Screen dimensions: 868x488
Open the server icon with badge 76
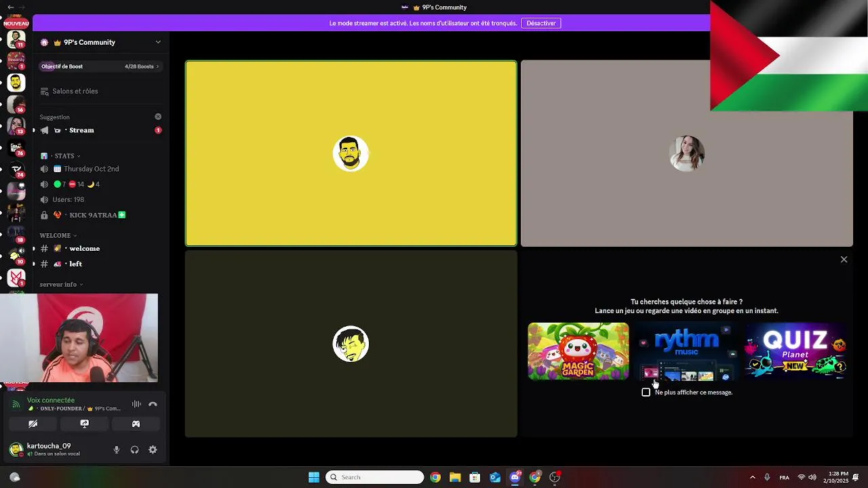coord(16,147)
